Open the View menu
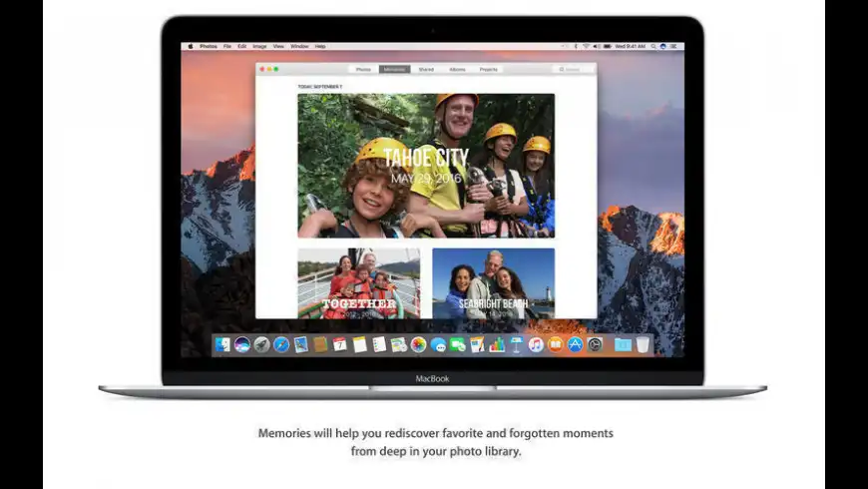The width and height of the screenshot is (868, 489). 278,47
